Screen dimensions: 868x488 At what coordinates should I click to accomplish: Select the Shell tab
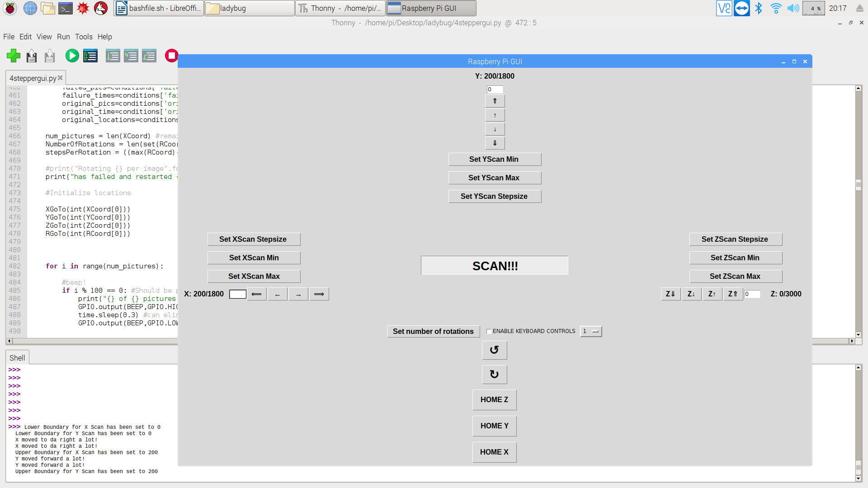tap(17, 358)
